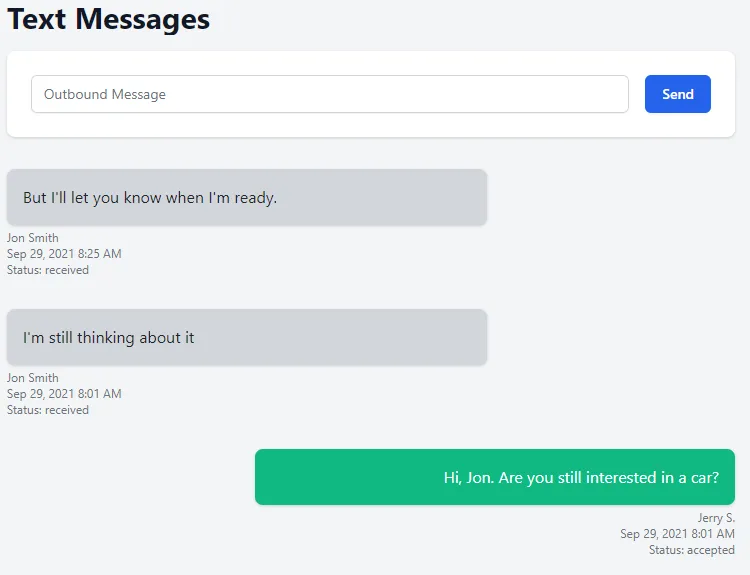Image resolution: width=750 pixels, height=575 pixels.
Task: Click "Status: received" under the 8:25 AM message
Action: click(48, 270)
